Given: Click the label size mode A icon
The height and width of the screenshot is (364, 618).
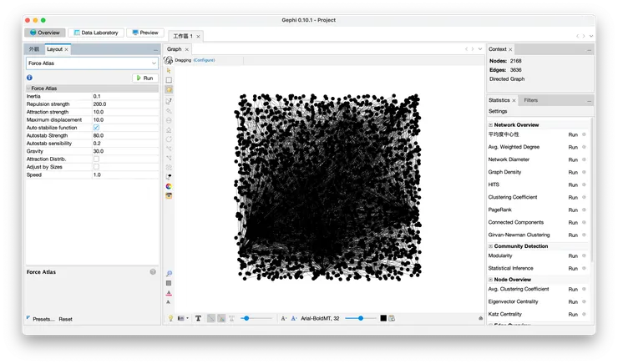Looking at the screenshot, I should (x=283, y=318).
